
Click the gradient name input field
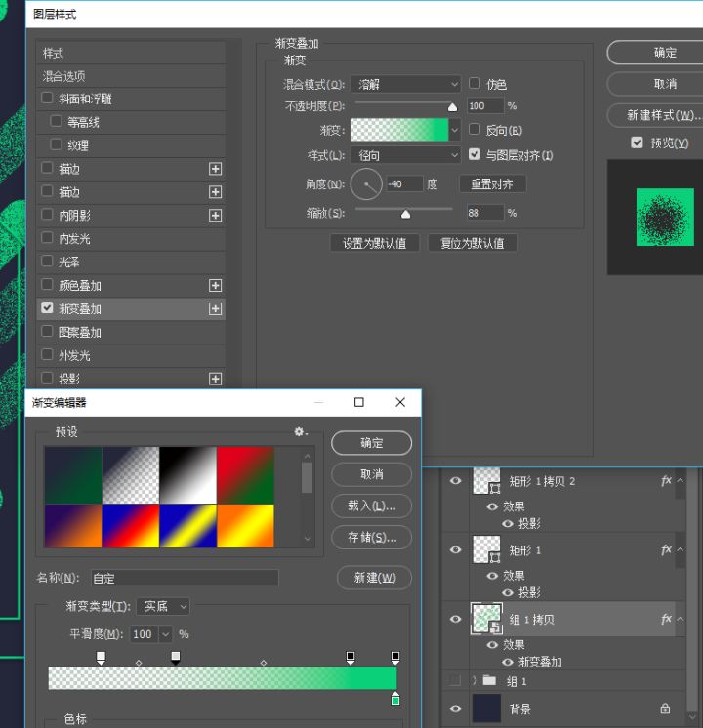[x=185, y=578]
